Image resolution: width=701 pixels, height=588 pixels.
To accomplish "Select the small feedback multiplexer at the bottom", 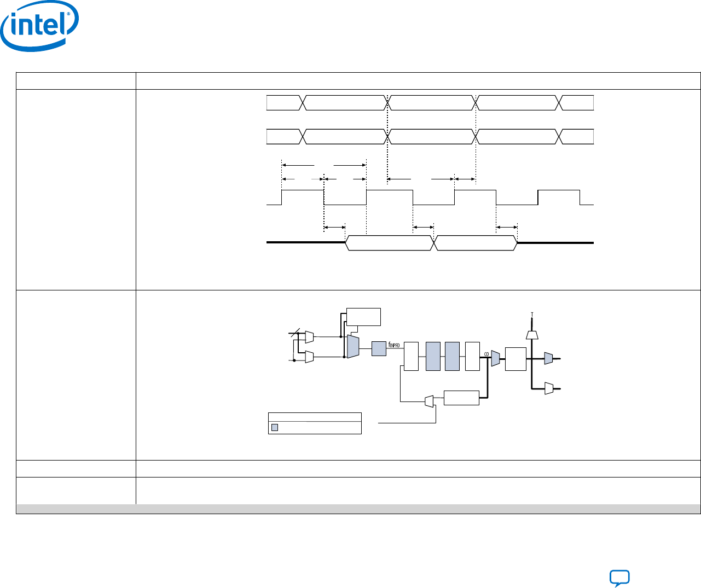I will tap(429, 401).
